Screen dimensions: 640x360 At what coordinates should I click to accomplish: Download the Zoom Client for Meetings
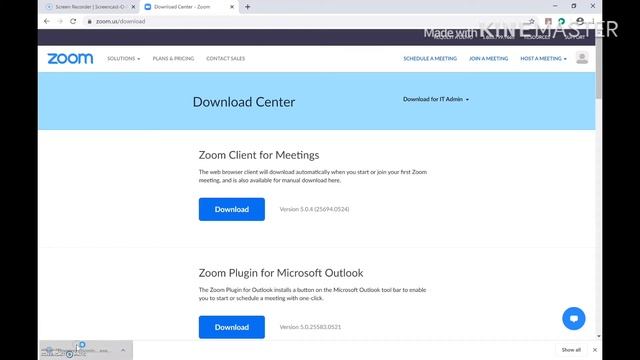tap(232, 209)
